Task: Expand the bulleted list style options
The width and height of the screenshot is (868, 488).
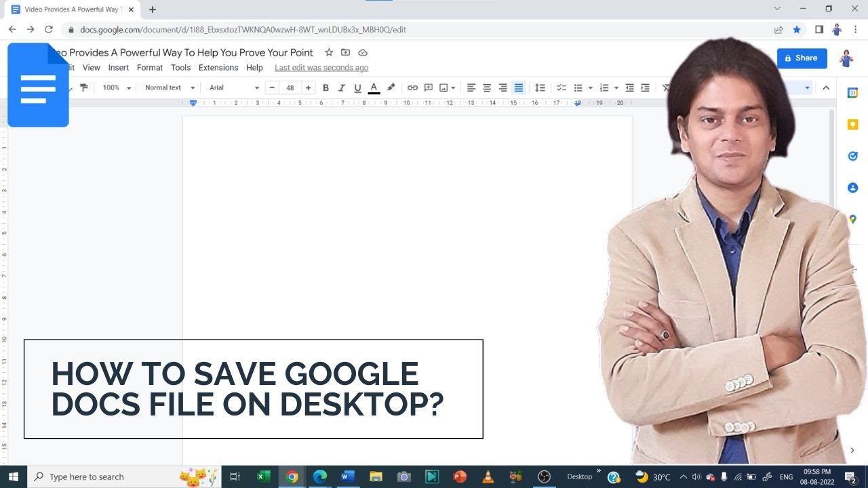Action: [x=590, y=87]
